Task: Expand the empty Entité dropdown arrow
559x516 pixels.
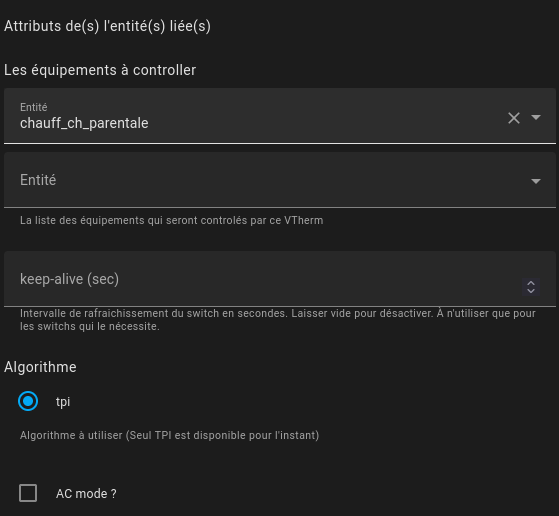Action: (x=536, y=181)
